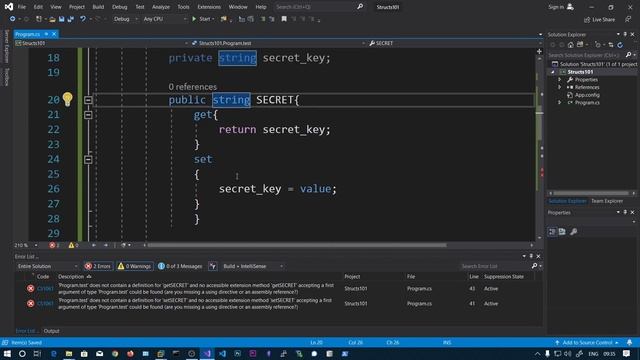640x360 pixels.
Task: Click the Search Solution Explorer field
Action: 586,55
